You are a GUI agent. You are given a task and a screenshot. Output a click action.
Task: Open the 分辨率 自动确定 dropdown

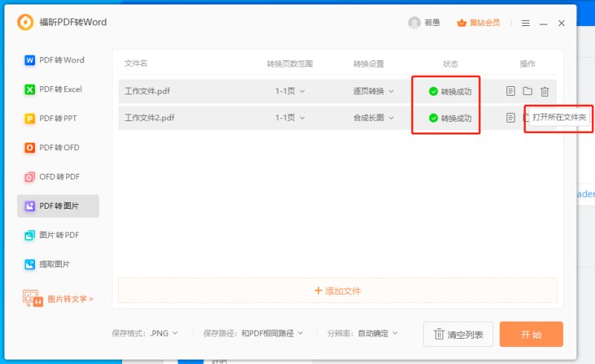(x=377, y=334)
